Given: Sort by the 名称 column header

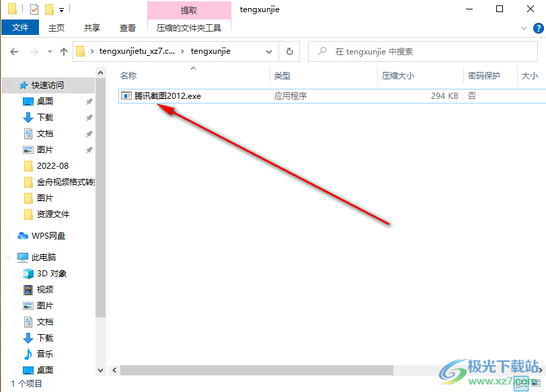Looking at the screenshot, I should pos(128,75).
